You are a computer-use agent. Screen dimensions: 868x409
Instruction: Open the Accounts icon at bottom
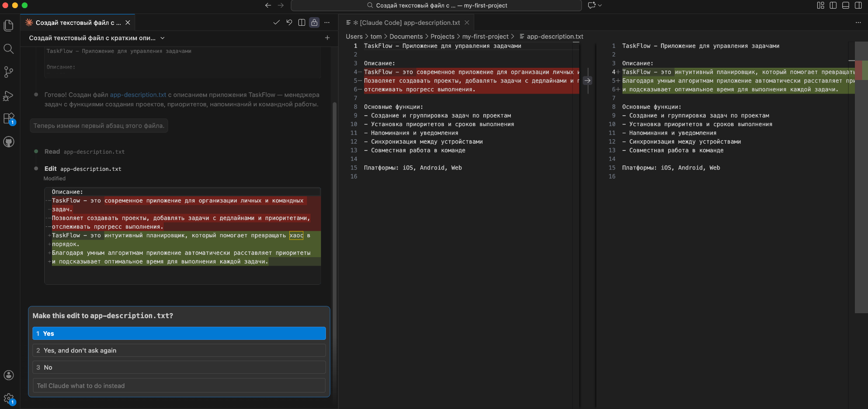pyautogui.click(x=9, y=375)
